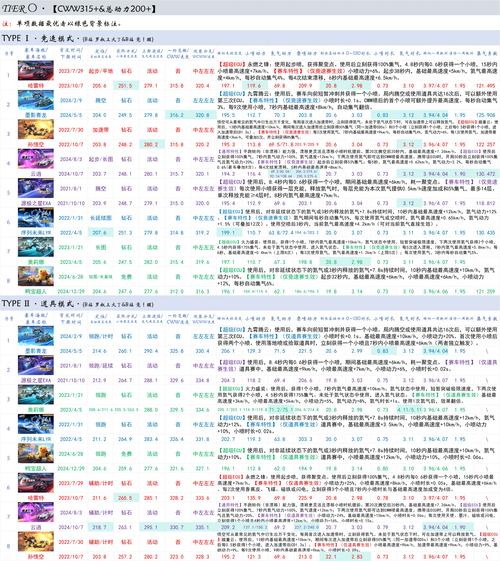Click the highlighted 216.7 cell
The width and height of the screenshot is (500, 561).
tap(100, 527)
